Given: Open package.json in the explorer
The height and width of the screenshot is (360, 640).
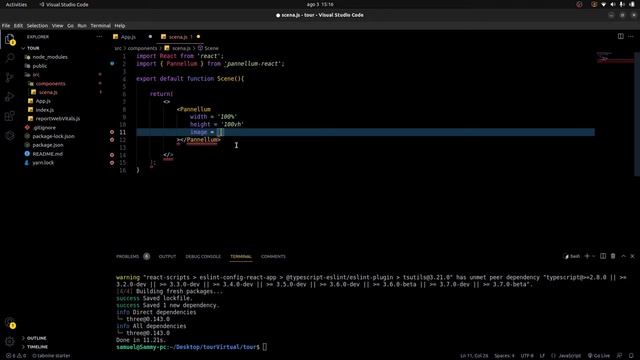Looking at the screenshot, I should pyautogui.click(x=47, y=145).
